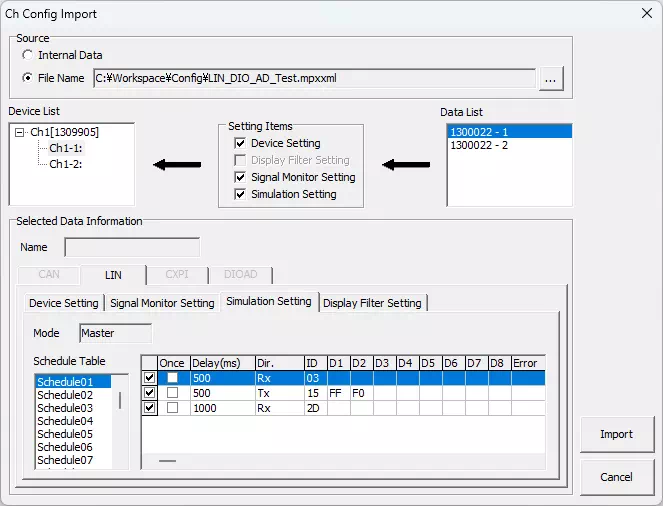
Task: Click the Dir. column header
Action: (x=279, y=363)
